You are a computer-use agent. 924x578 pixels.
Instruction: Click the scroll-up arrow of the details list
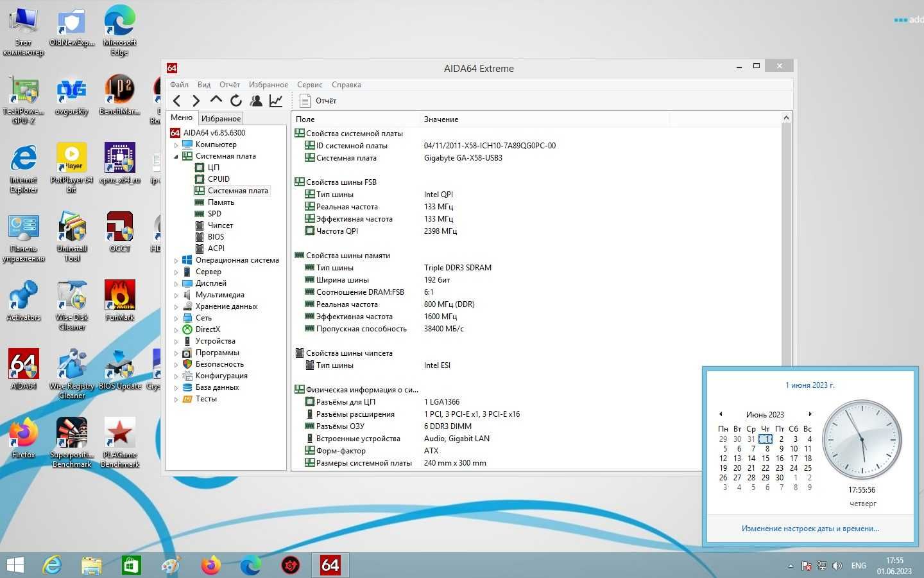click(x=786, y=118)
